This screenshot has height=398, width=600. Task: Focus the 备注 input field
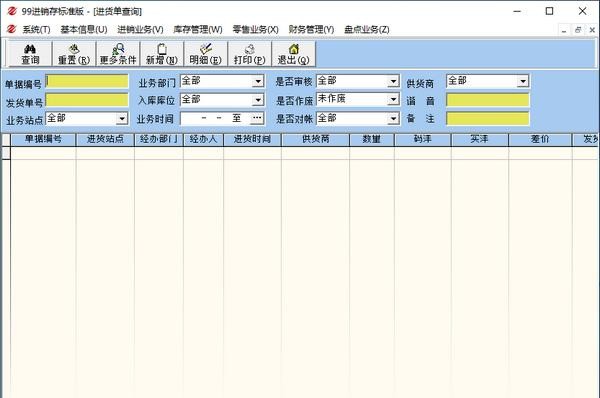tap(488, 119)
